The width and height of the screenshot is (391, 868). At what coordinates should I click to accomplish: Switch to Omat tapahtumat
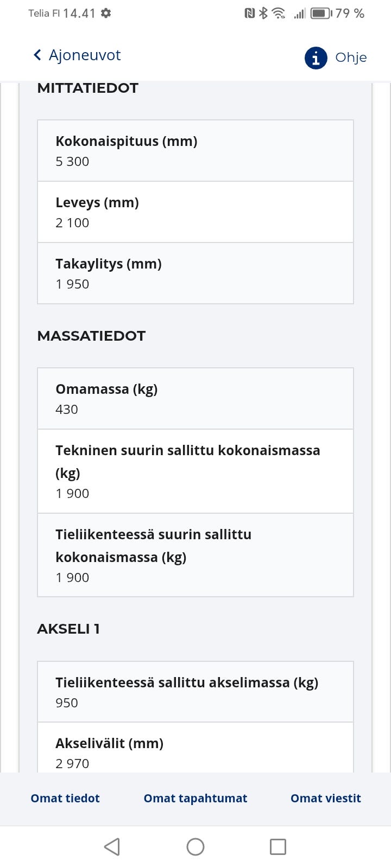point(195,798)
